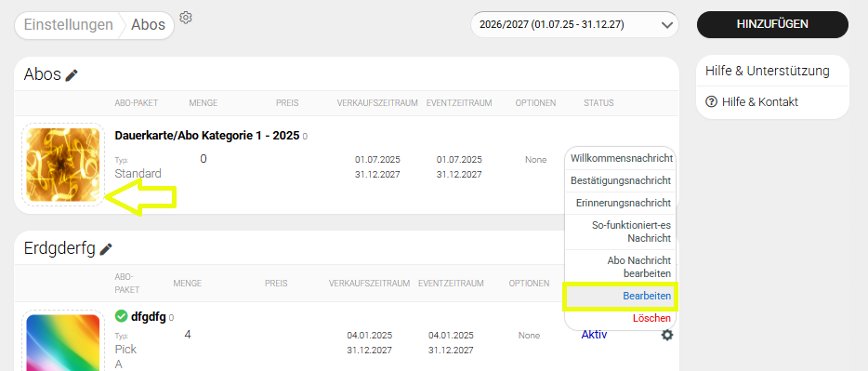Click Abos breadcrumb item
Image resolution: width=868 pixels, height=371 pixels.
(148, 25)
